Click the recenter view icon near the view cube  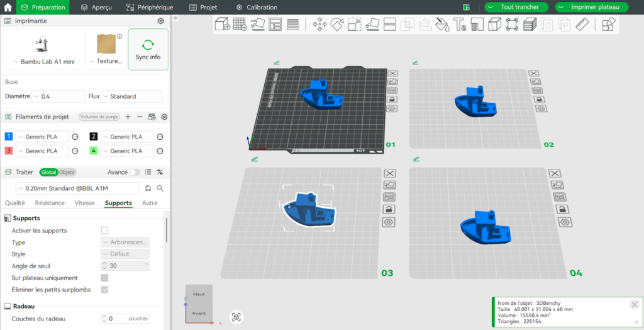[x=236, y=317]
